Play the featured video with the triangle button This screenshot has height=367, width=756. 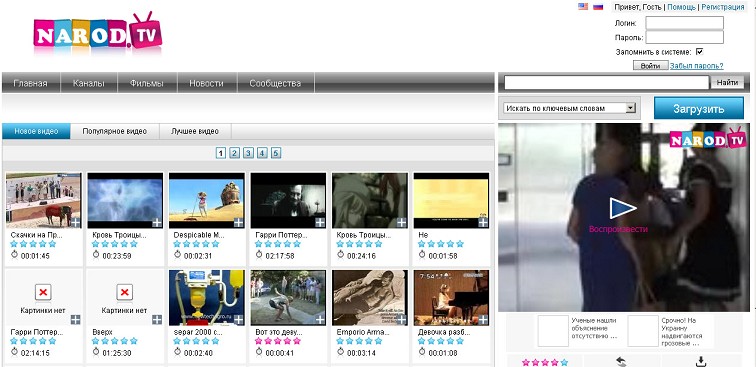622,208
